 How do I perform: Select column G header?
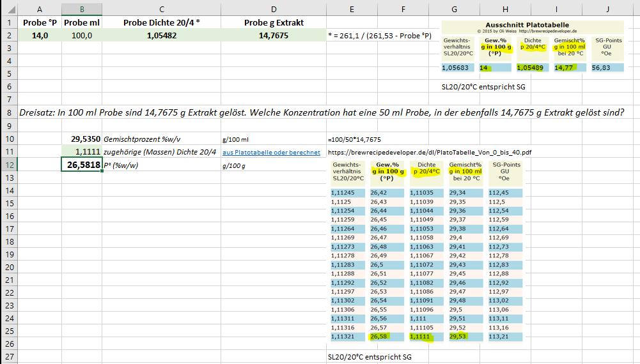tap(454, 9)
